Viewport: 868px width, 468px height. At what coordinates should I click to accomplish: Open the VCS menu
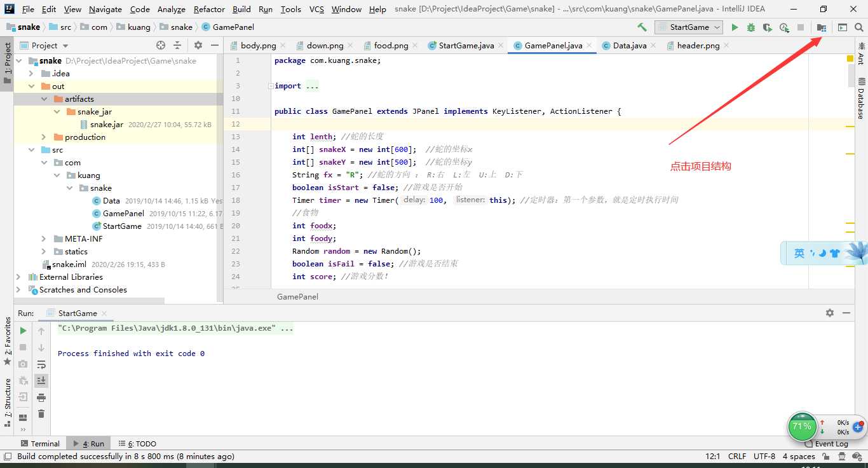tap(316, 9)
